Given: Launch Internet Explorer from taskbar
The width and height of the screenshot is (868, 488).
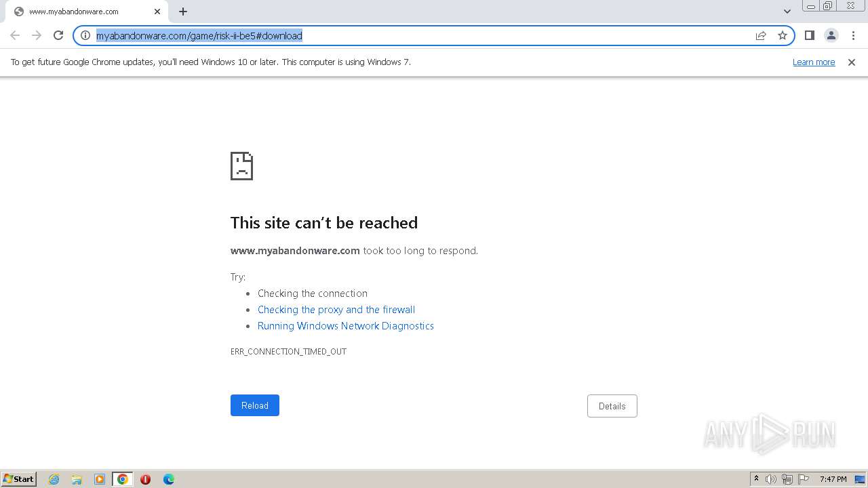Looking at the screenshot, I should click(x=54, y=479).
